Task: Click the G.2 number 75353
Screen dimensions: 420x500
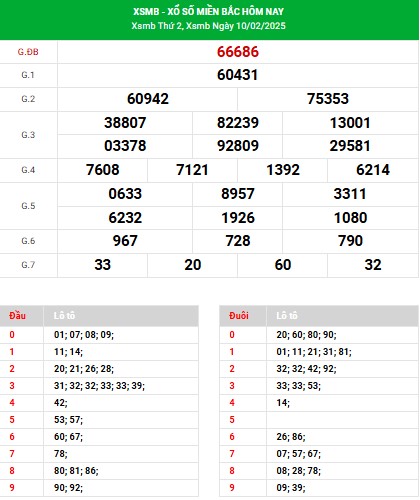Action: (328, 99)
